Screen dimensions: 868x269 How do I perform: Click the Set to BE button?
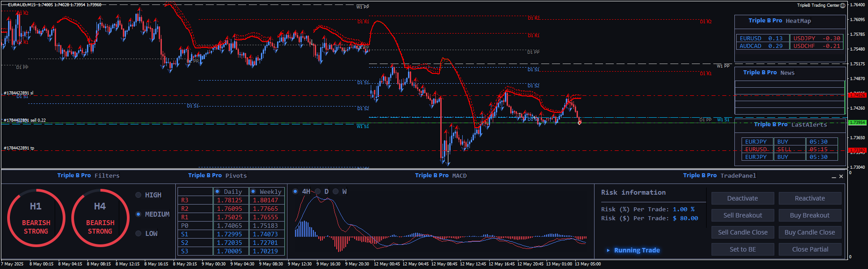click(742, 249)
